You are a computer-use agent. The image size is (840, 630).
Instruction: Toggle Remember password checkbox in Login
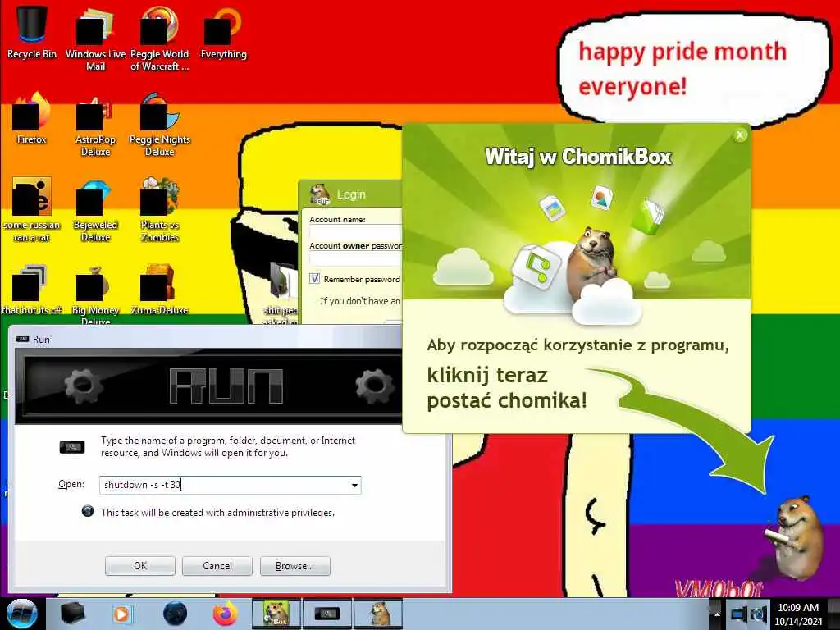[x=314, y=279]
